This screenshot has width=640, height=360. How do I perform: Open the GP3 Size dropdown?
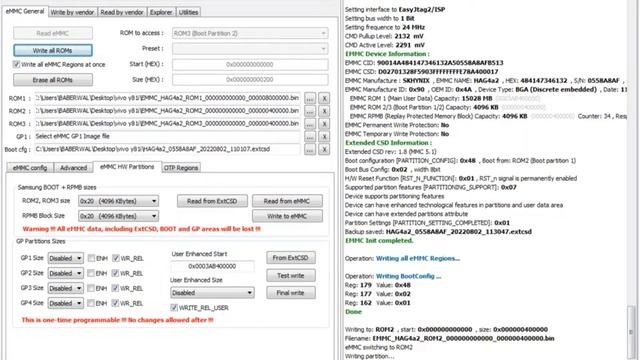coord(66,288)
